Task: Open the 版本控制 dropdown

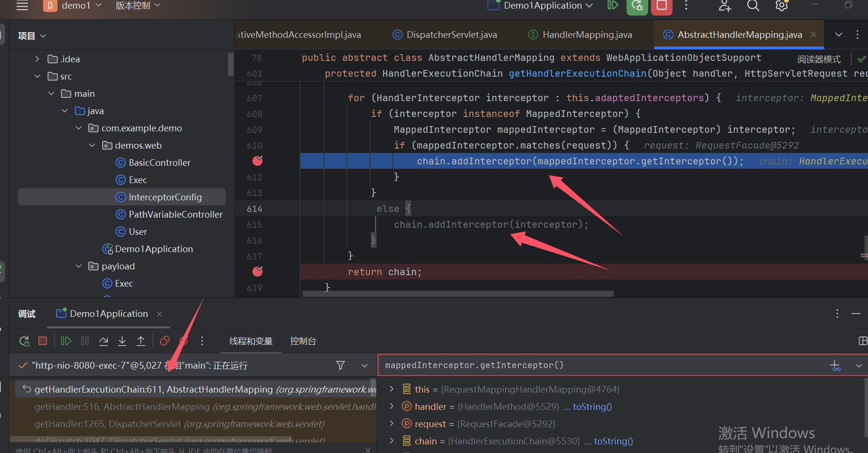Action: point(137,6)
